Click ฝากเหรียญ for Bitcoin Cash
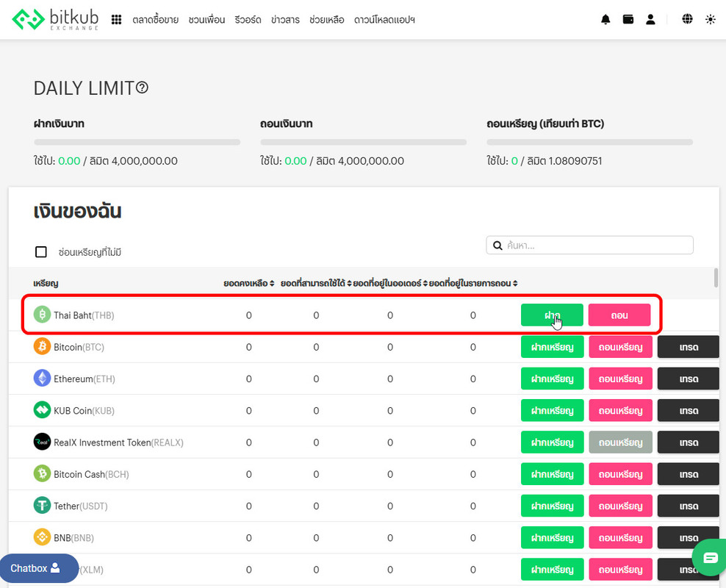726x588 pixels. 553,474
